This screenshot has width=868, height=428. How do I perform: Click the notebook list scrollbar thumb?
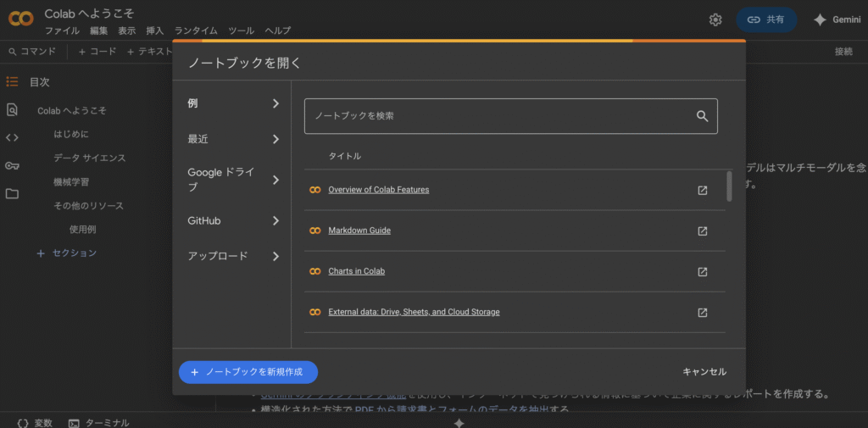[729, 186]
